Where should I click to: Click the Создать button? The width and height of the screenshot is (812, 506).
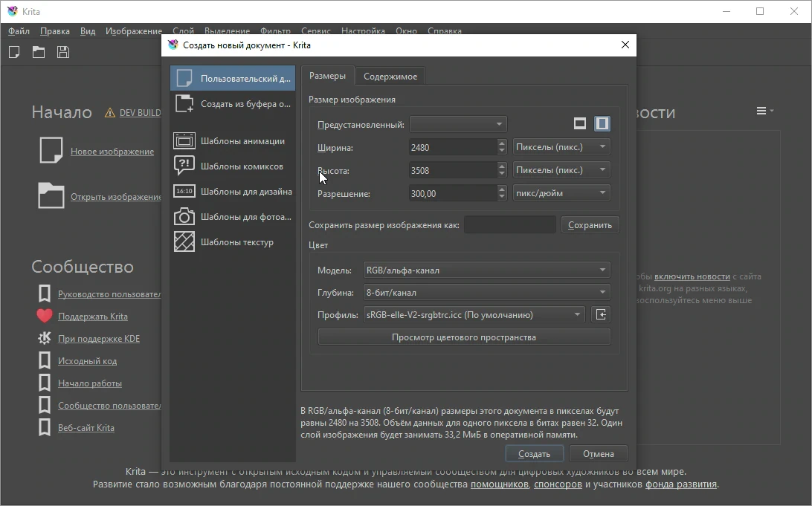pyautogui.click(x=534, y=454)
